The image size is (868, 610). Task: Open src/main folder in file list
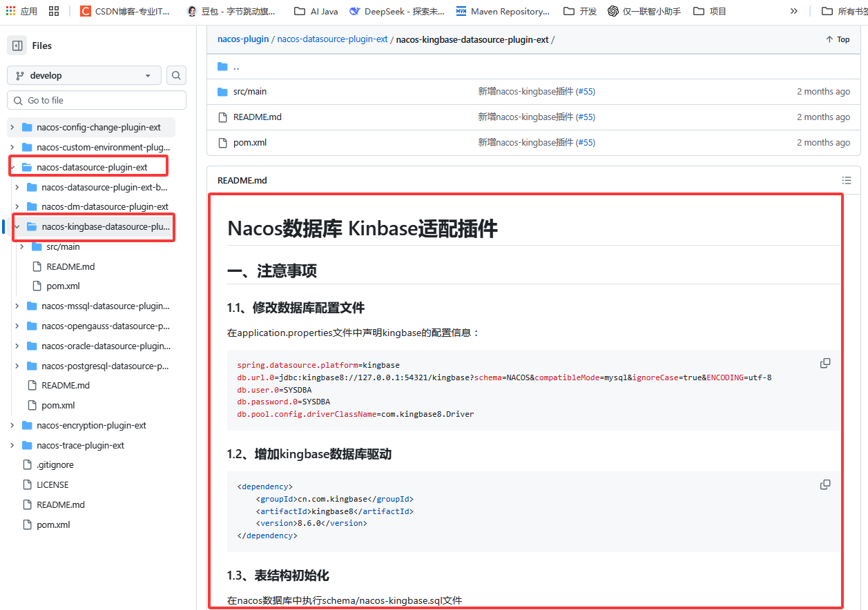coord(250,91)
